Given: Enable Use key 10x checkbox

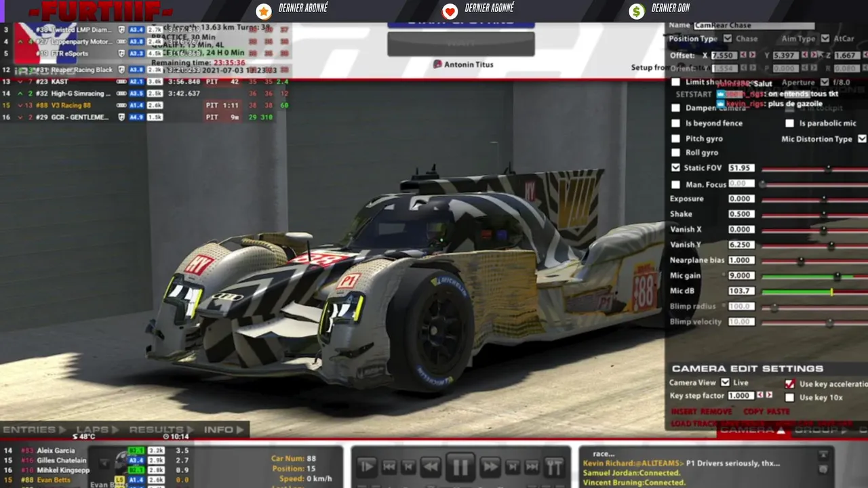Looking at the screenshot, I should pyautogui.click(x=789, y=397).
